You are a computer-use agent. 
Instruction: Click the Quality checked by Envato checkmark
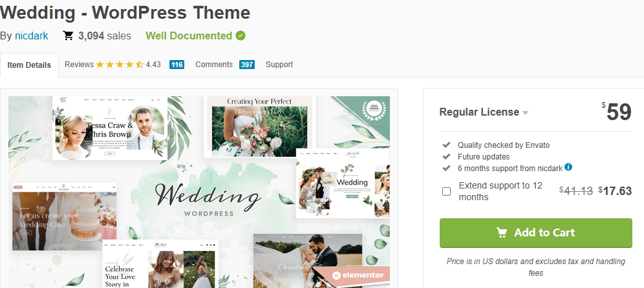coord(446,145)
